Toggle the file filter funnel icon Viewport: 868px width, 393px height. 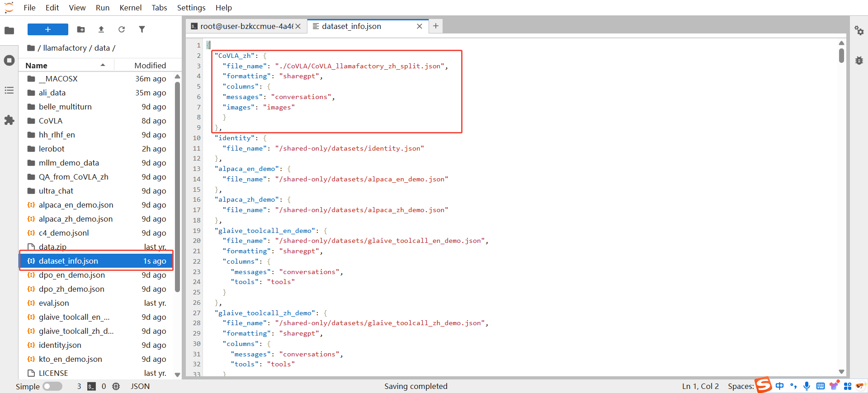point(142,29)
